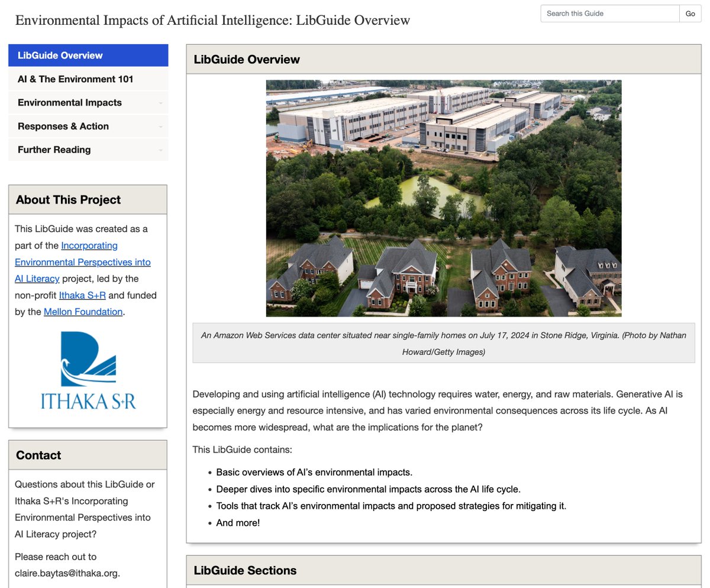This screenshot has width=710, height=588.
Task: Click the claire.baytas@ithaka.org email text
Action: coord(67,573)
